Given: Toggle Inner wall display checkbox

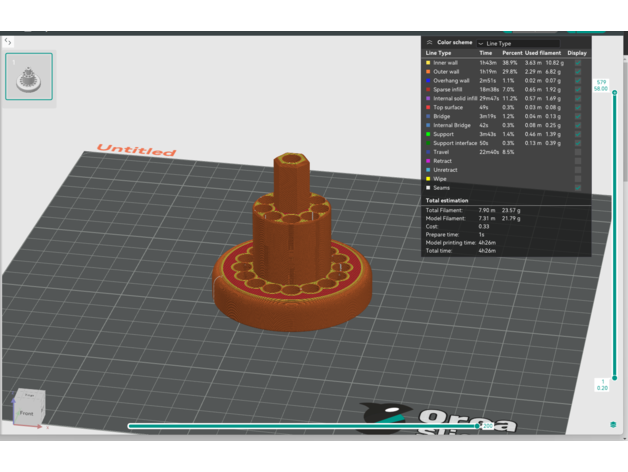Looking at the screenshot, I should pos(578,63).
